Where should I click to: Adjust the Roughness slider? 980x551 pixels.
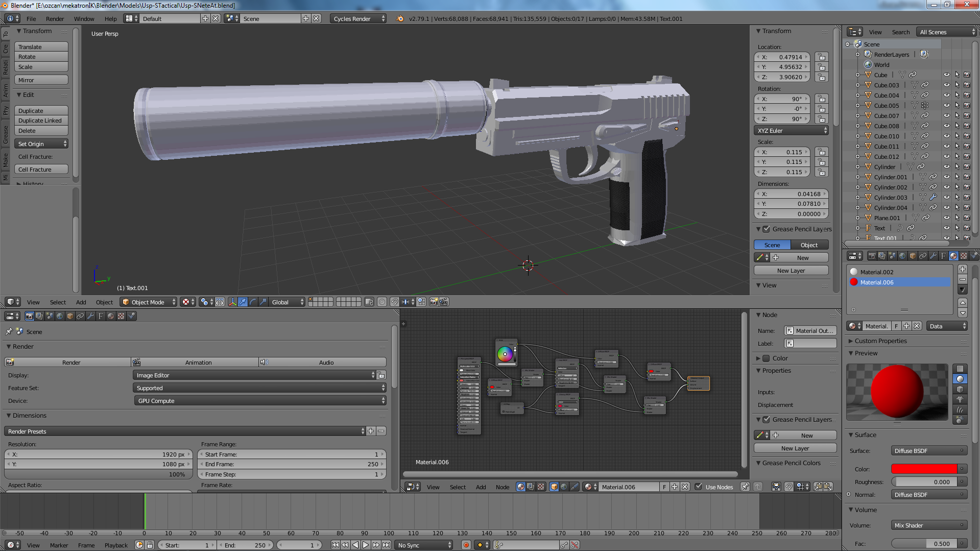925,482
